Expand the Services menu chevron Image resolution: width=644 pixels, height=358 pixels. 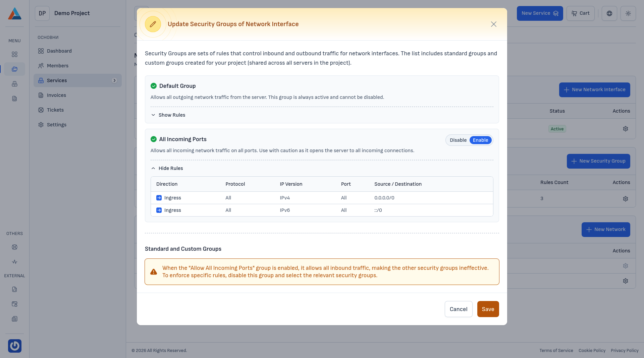point(115,80)
